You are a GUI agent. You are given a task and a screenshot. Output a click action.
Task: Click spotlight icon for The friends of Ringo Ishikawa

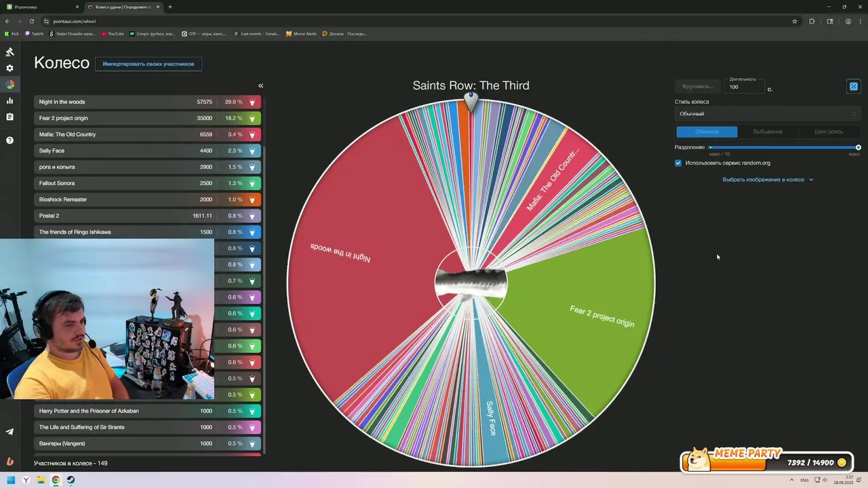click(252, 232)
